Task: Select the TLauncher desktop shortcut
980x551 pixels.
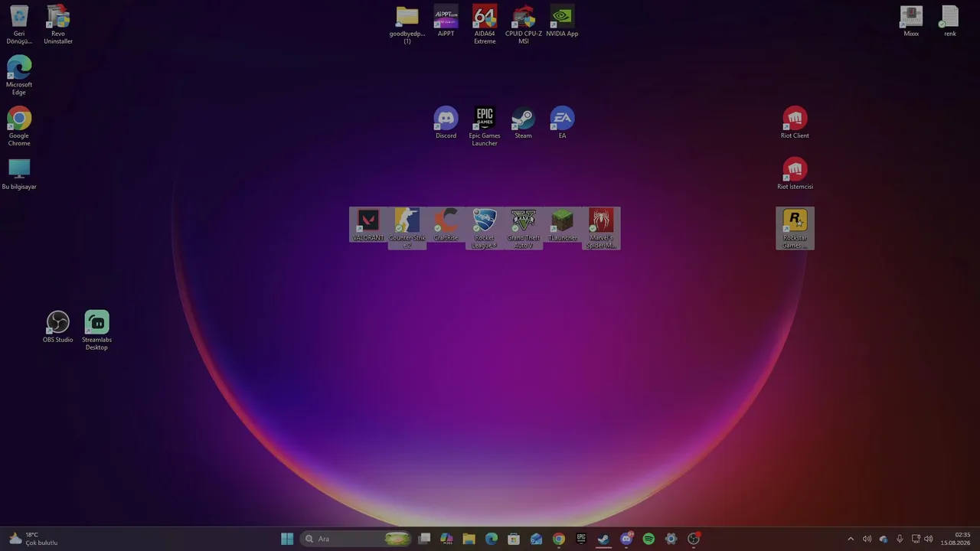Action: point(562,225)
